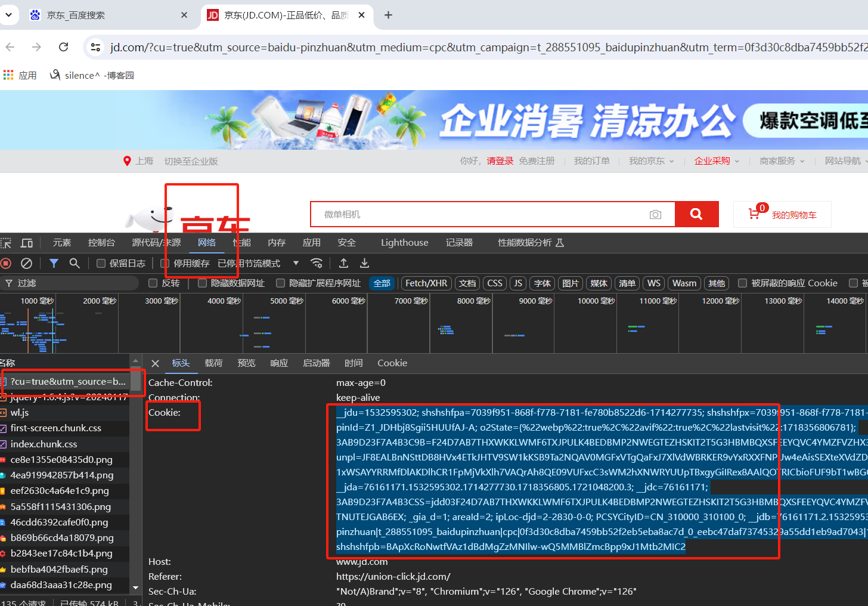
Task: Open the 响应 tab in request details
Action: click(x=279, y=363)
